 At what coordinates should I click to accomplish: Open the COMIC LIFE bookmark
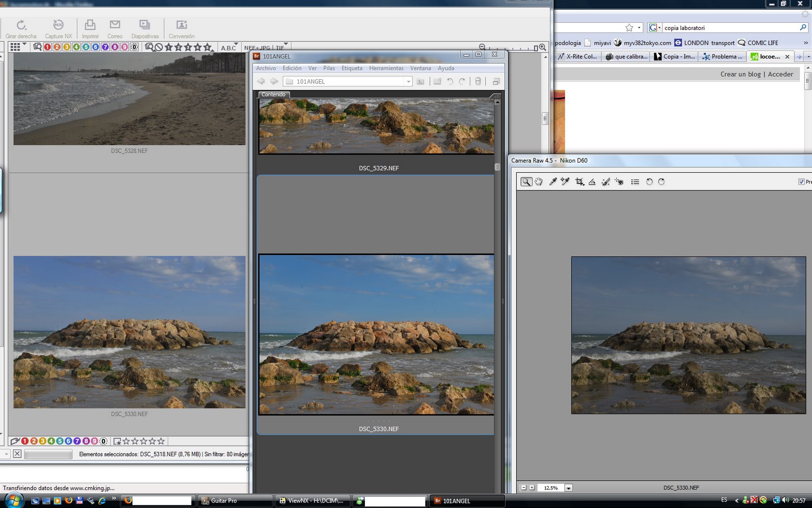point(758,43)
